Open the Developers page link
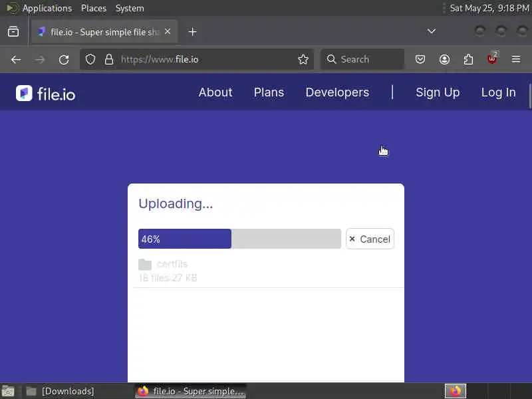 click(x=337, y=92)
